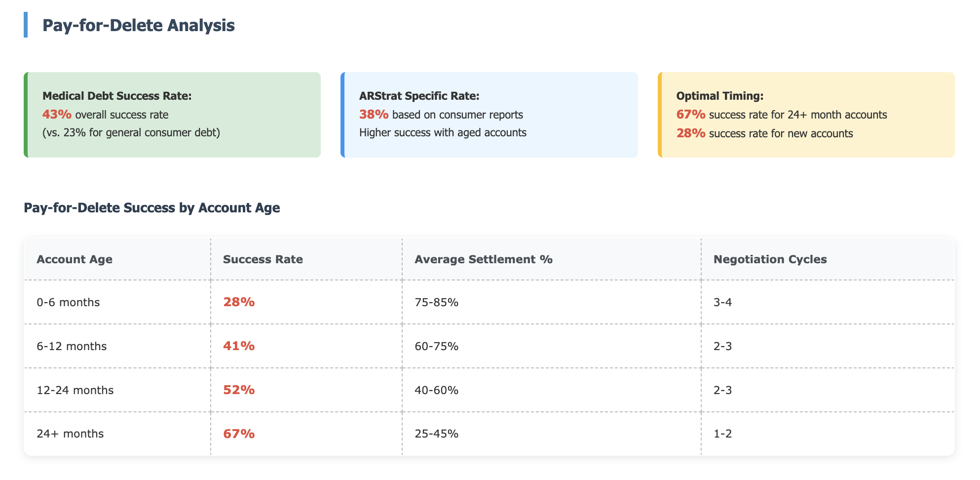Screen dimensions: 980x480
Task: Click the Account Age column header
Action: (75, 259)
